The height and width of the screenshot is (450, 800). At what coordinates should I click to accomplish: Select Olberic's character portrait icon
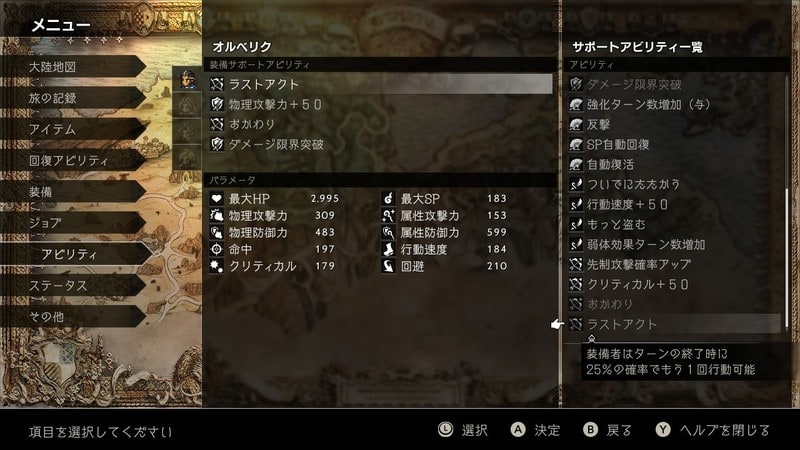click(x=188, y=80)
